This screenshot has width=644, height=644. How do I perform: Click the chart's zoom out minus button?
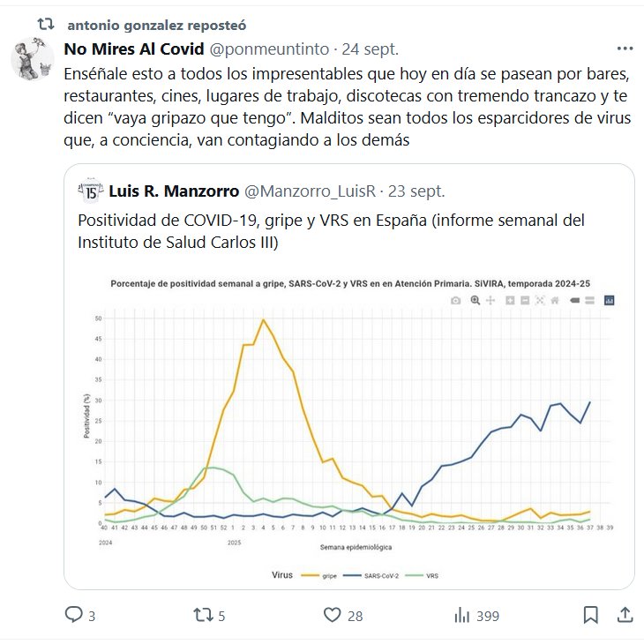coord(525,301)
